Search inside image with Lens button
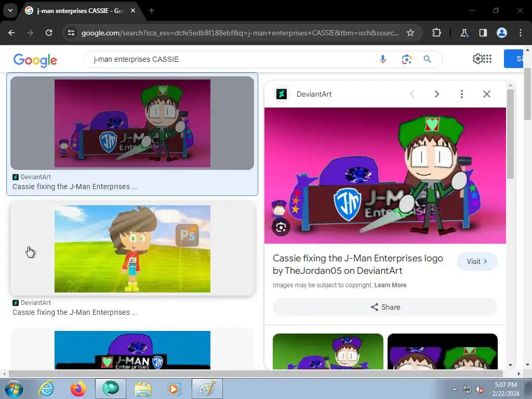The image size is (532, 399). click(x=281, y=228)
